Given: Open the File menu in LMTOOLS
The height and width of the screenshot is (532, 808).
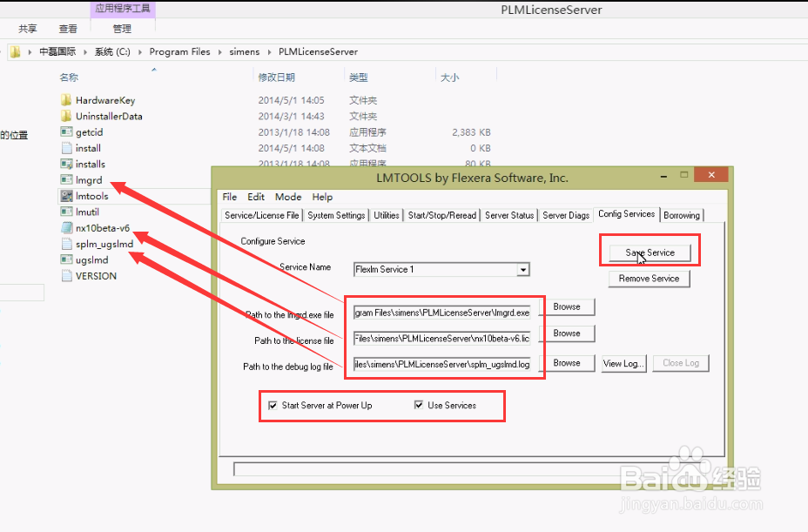Looking at the screenshot, I should point(229,197).
